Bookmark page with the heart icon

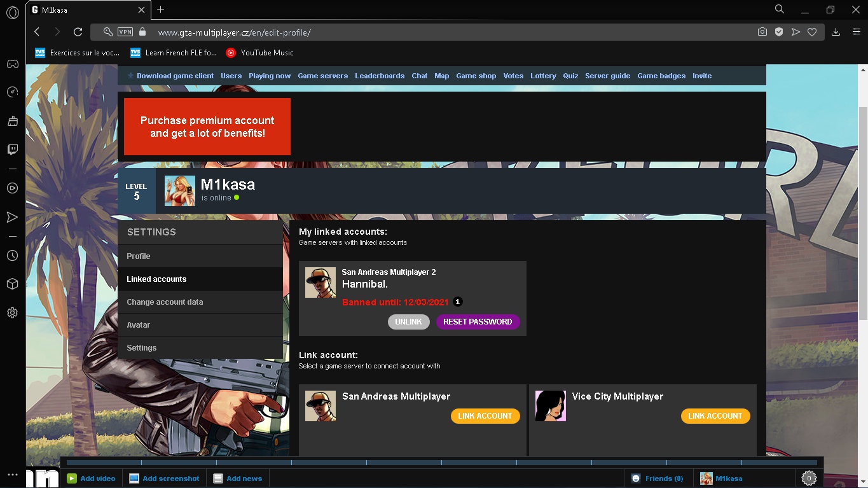812,32
